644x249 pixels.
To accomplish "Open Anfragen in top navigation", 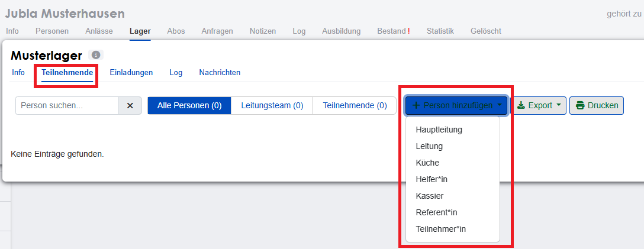I will coord(217,31).
